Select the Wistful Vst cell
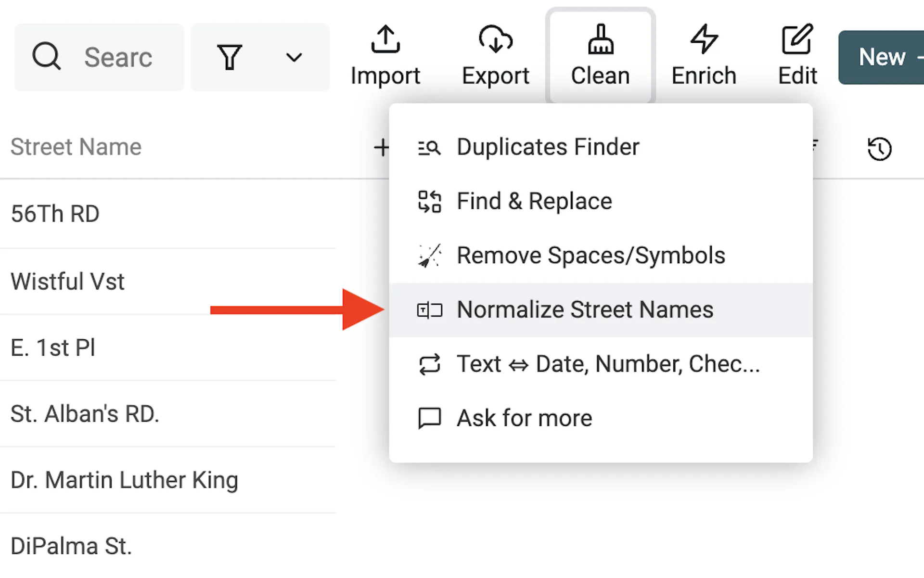This screenshot has width=924, height=578. coord(167,282)
